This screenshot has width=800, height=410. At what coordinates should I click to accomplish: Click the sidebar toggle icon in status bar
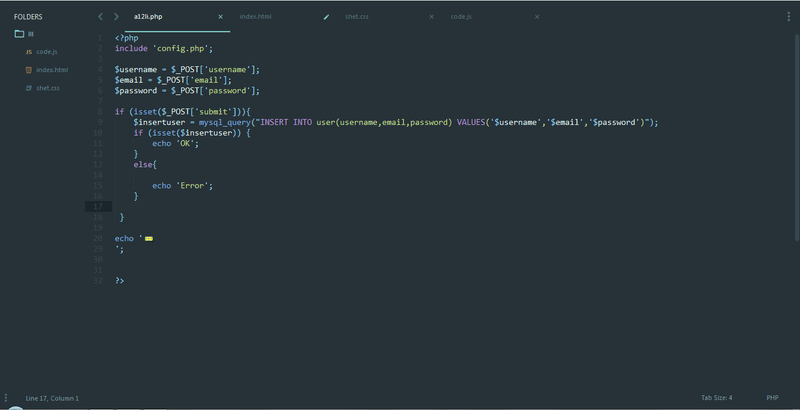[6, 397]
